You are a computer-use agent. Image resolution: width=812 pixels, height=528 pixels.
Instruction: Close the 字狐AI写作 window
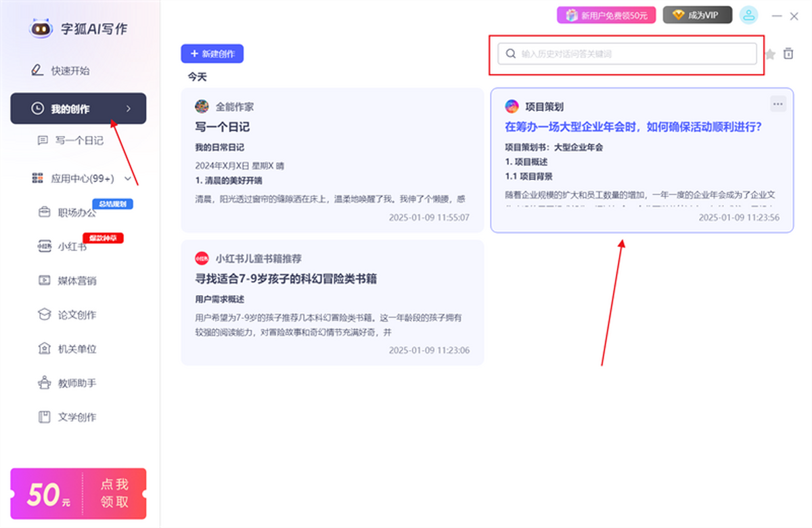794,16
